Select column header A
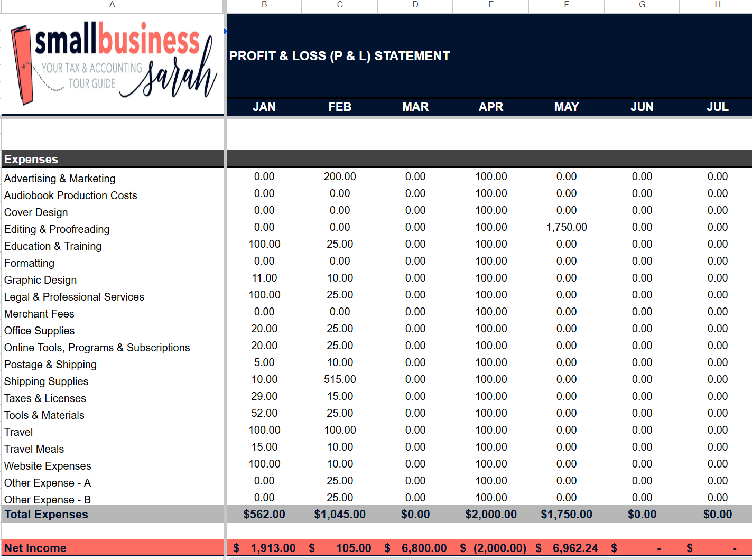The image size is (752, 560). click(112, 6)
